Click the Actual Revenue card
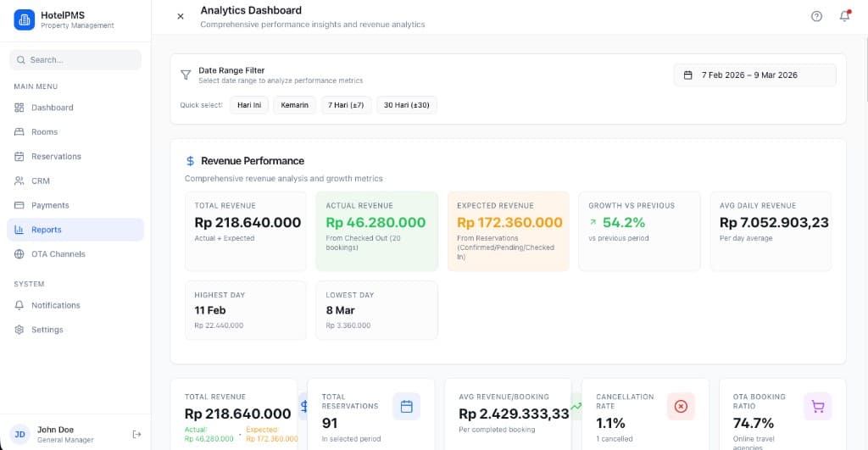 [x=376, y=231]
